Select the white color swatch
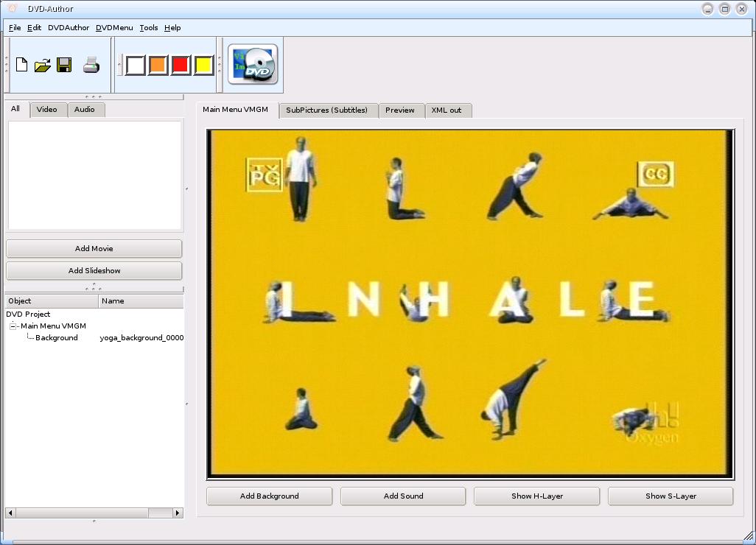The height and width of the screenshot is (545, 756). tap(135, 65)
